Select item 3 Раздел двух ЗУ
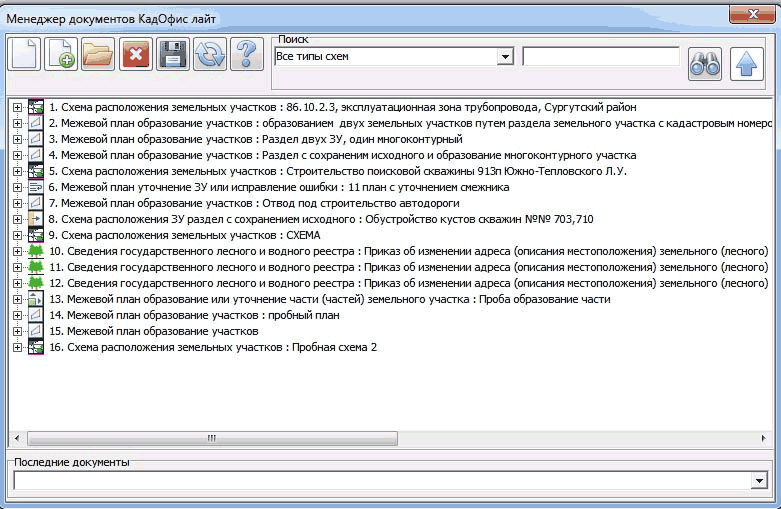 255,139
